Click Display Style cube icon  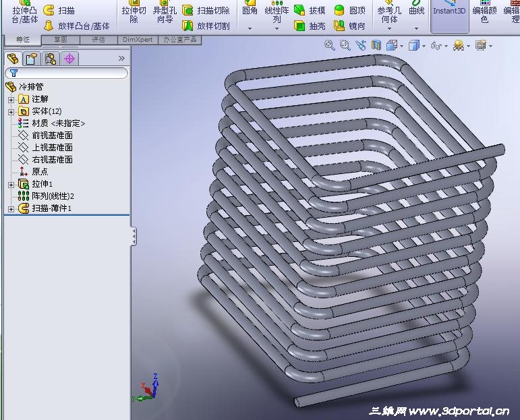click(414, 45)
